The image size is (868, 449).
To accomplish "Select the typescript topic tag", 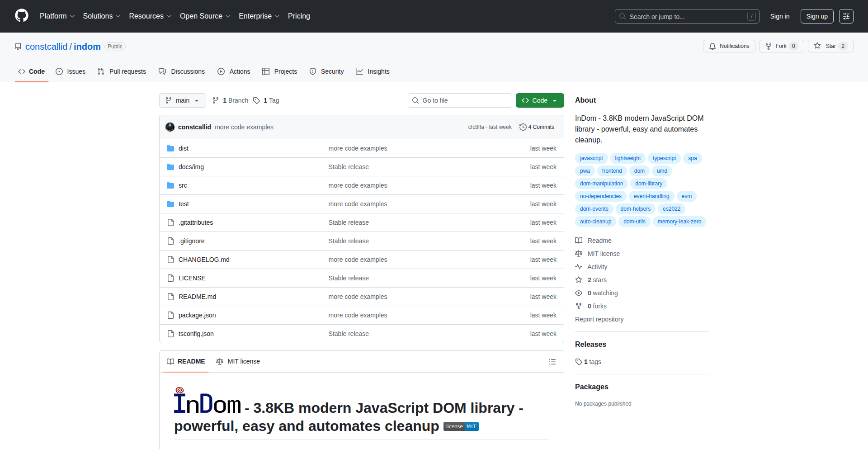I will 664,158.
